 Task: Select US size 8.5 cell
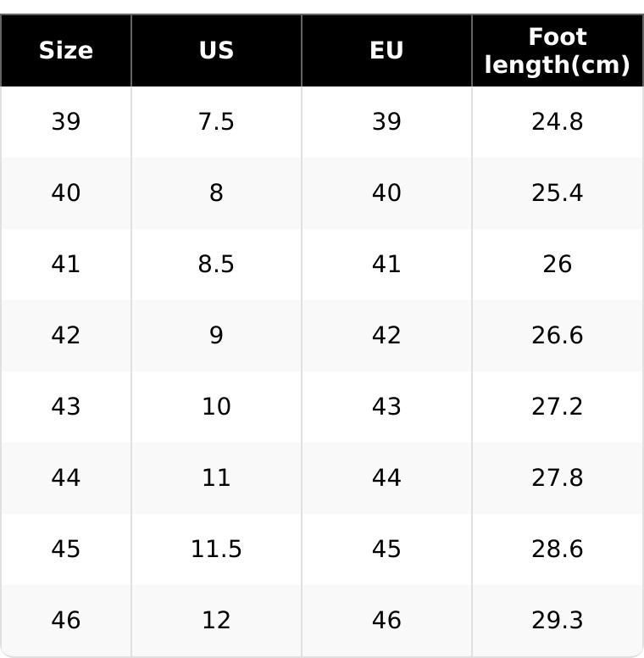pos(216,265)
